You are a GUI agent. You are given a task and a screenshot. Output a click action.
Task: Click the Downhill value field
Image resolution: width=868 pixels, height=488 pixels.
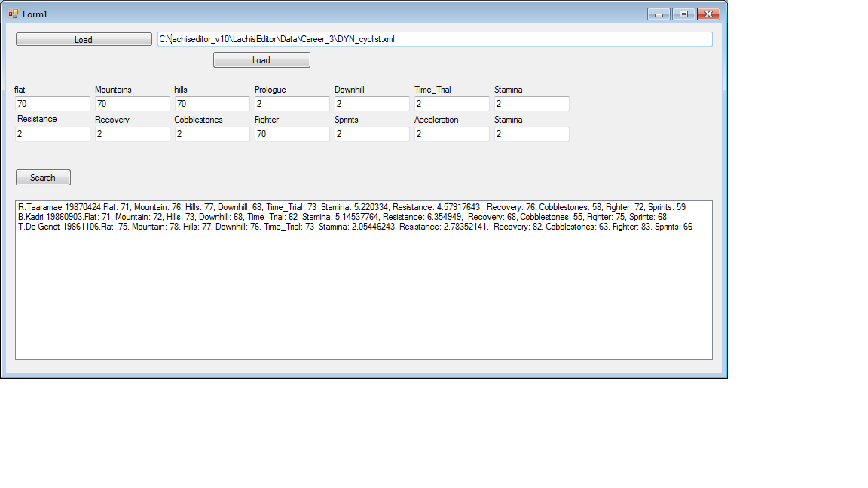click(371, 104)
